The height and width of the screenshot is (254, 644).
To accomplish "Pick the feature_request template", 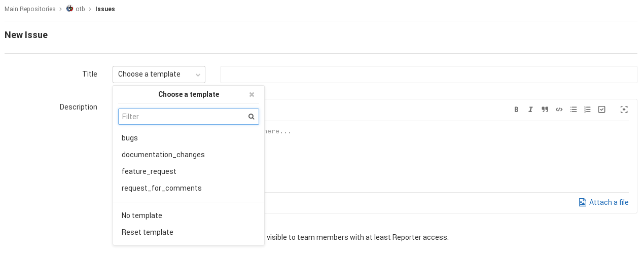I will [149, 171].
